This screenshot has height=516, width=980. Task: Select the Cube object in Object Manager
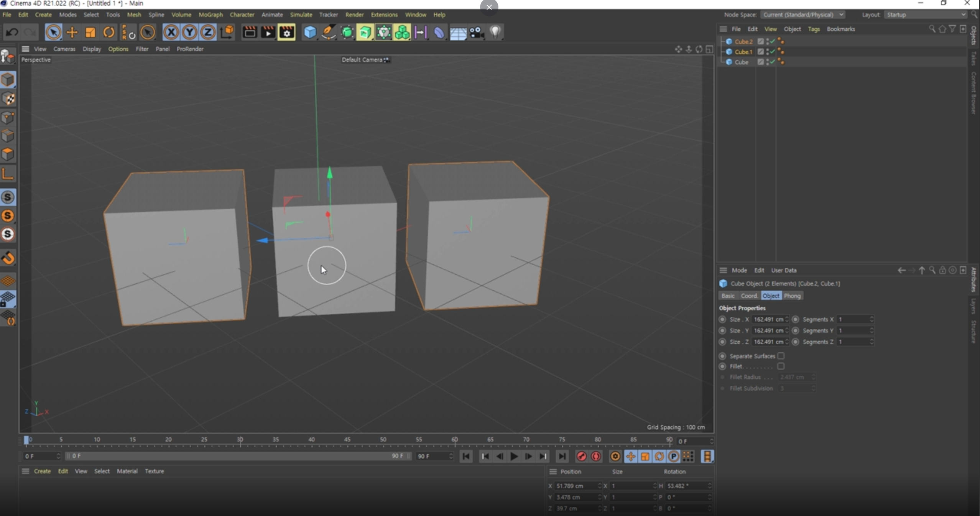741,62
